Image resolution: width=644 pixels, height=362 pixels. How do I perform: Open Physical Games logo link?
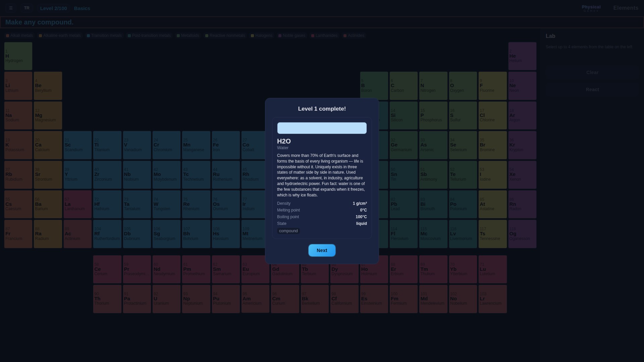(x=591, y=8)
